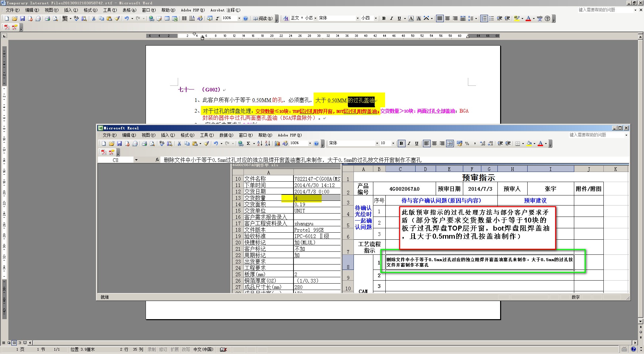644x354 pixels.
Task: Open Excel's zoom 100% dropdown
Action: pyautogui.click(x=310, y=143)
